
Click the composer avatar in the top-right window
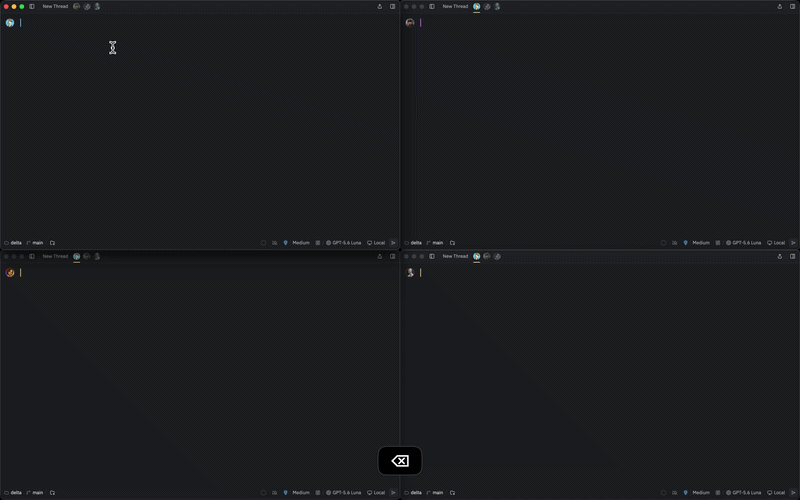click(x=410, y=22)
